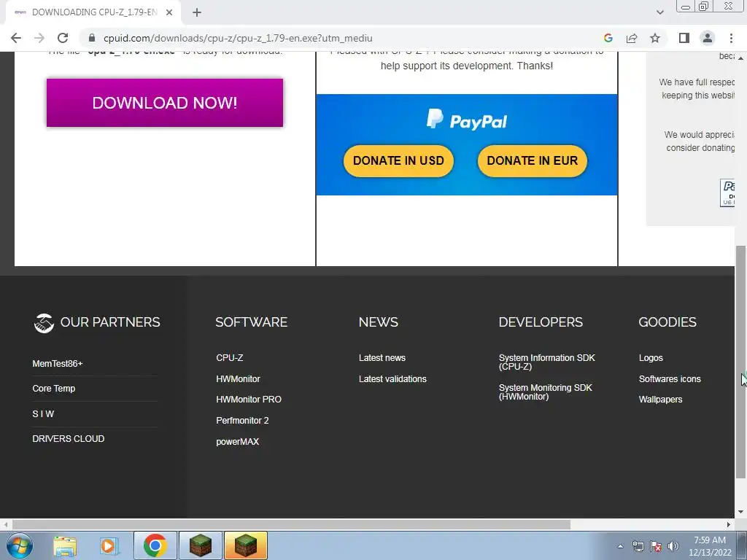
Task: Click the browser forward arrow
Action: click(x=39, y=38)
